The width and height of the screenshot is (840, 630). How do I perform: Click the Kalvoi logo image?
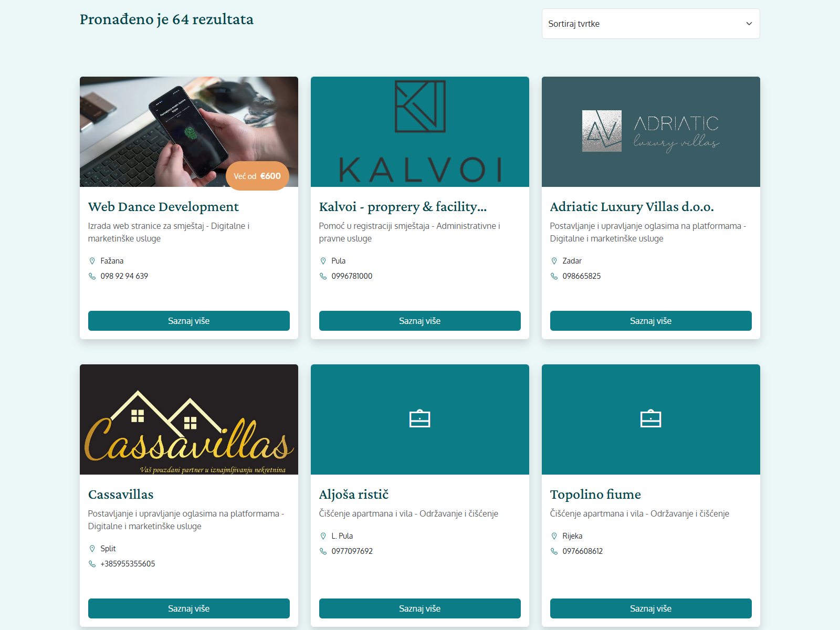[x=420, y=132]
